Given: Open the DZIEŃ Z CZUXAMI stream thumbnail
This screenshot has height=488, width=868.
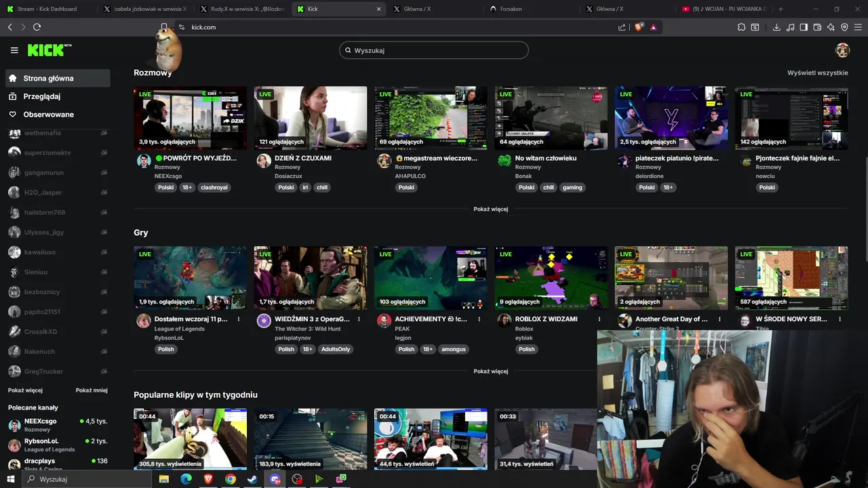Looking at the screenshot, I should (311, 118).
